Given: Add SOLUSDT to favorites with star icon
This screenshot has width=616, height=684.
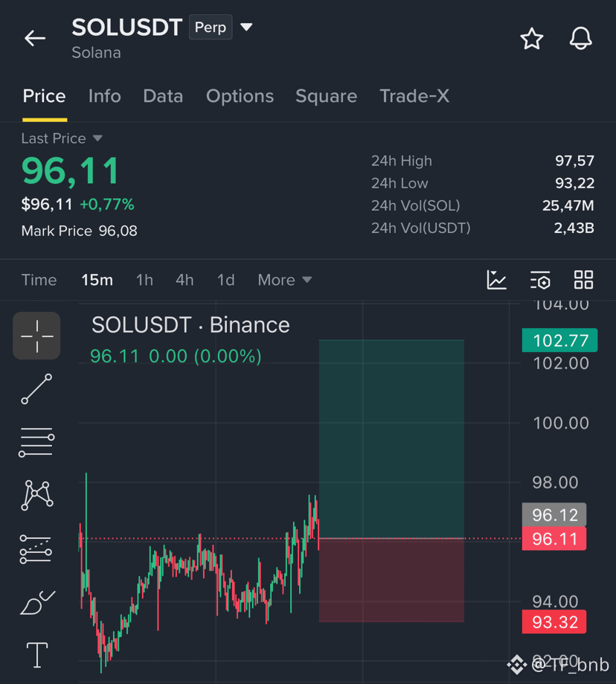Looking at the screenshot, I should pos(532,39).
